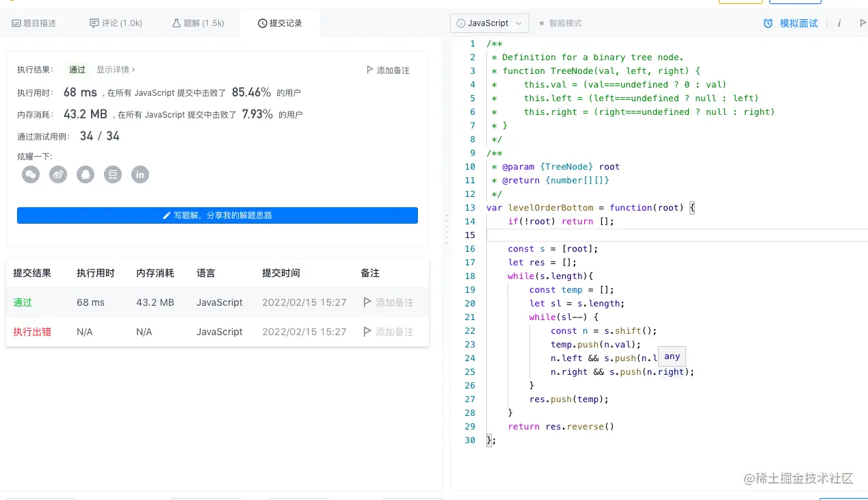Image resolution: width=868 pixels, height=500 pixels.
Task: Click the 'res.push(temp);' code line
Action: tap(569, 399)
